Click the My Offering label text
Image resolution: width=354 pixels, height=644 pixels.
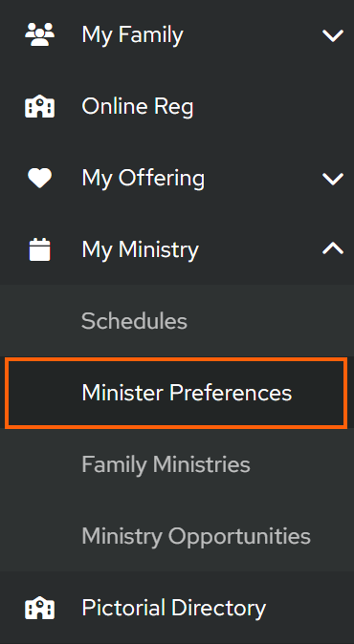tap(144, 179)
